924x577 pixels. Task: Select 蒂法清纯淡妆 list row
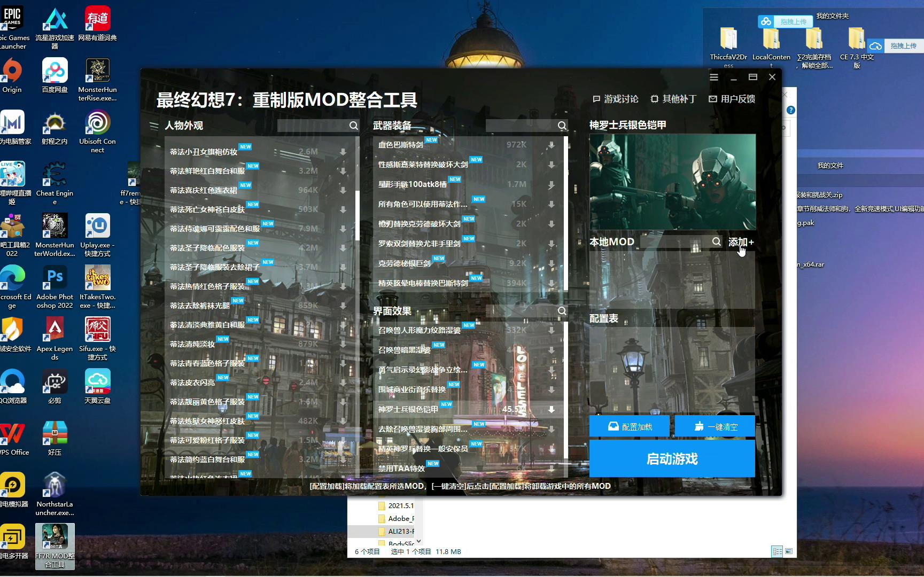click(x=259, y=344)
